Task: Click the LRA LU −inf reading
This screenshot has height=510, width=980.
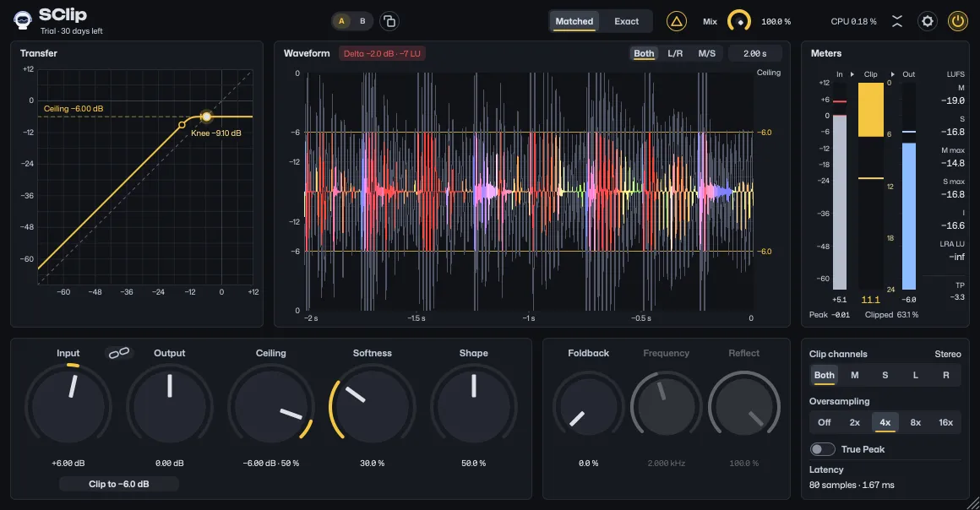Action: pyautogui.click(x=952, y=251)
